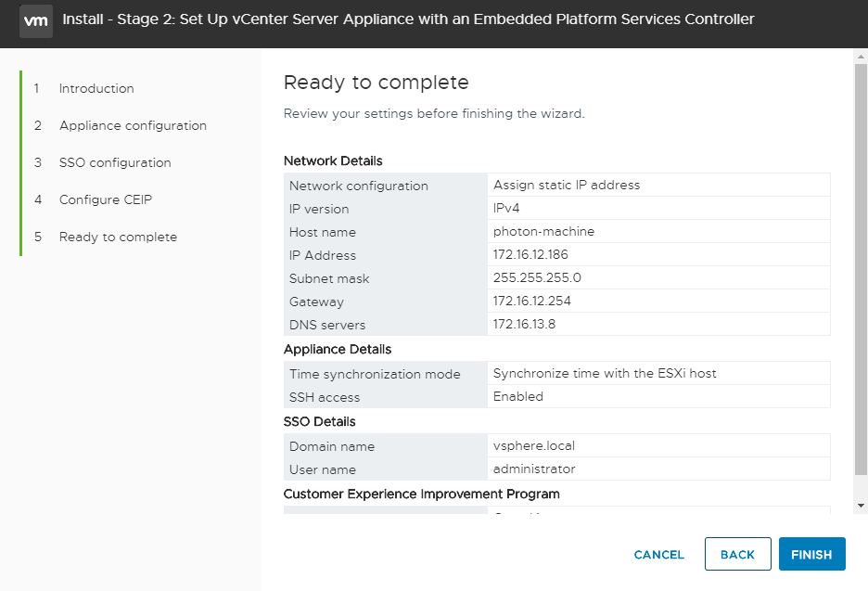Click the vertical scrollbar thumb
The height and width of the screenshot is (591, 868).
point(860,269)
